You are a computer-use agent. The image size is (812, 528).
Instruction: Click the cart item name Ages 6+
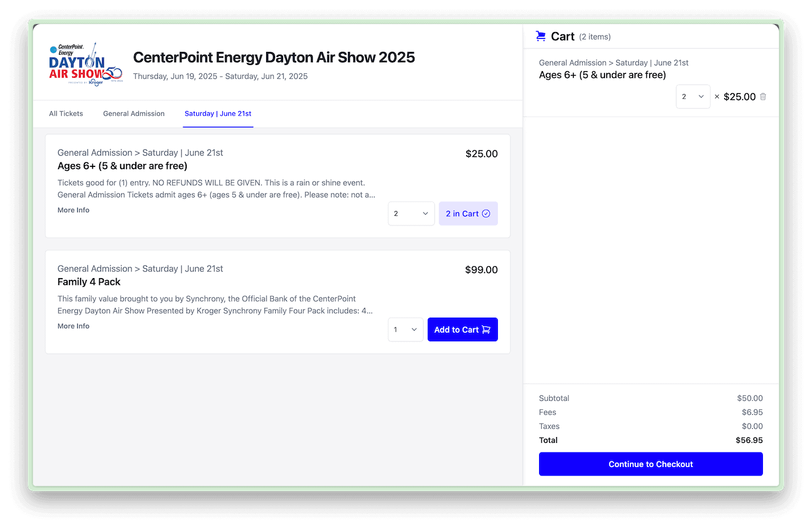[602, 75]
